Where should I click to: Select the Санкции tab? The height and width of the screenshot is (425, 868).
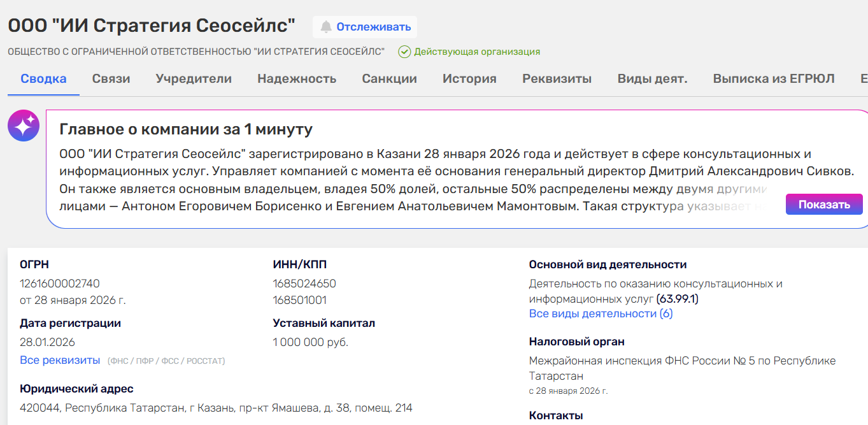pyautogui.click(x=389, y=79)
